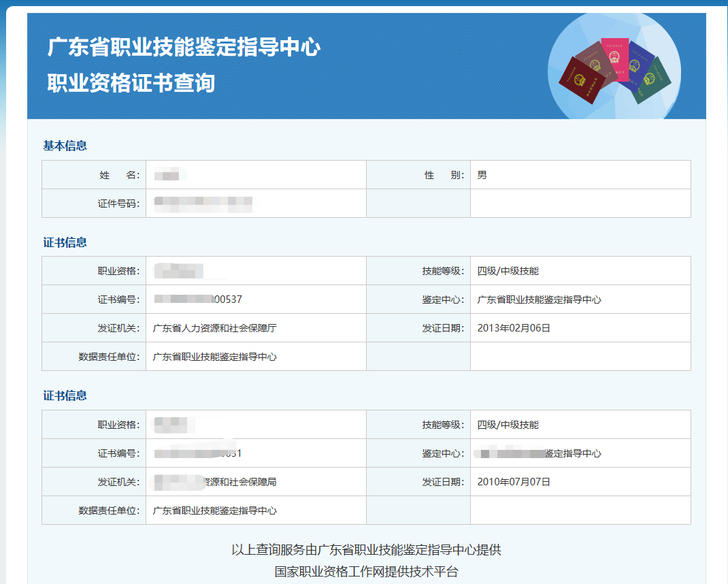
Task: Click the green certificate booklet icon
Action: pos(654,80)
